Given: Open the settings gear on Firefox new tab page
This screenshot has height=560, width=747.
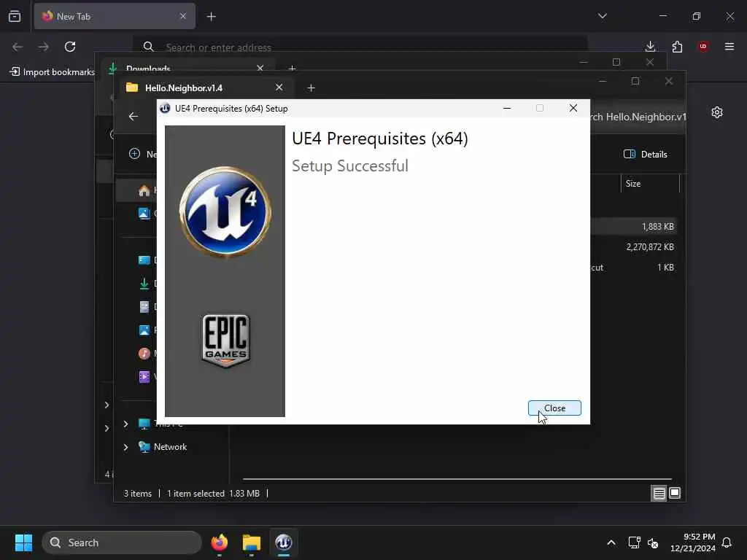Looking at the screenshot, I should coord(717,112).
